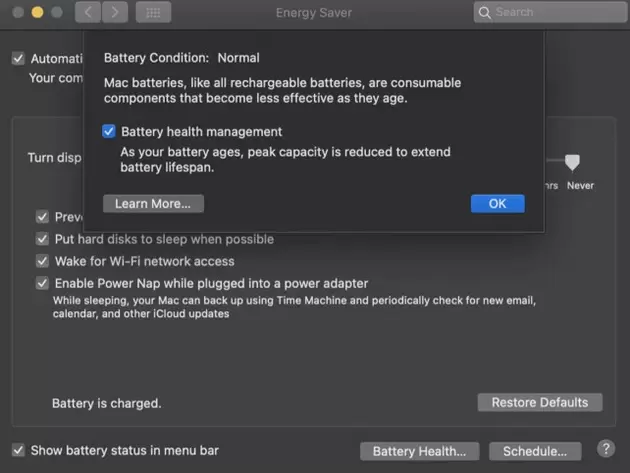Screen dimensions: 630x473
Task: Toggle Put hard disks to sleep
Action: 43,239
